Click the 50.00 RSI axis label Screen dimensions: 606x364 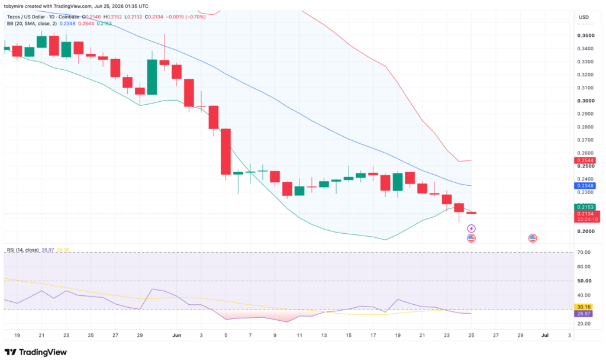(584, 281)
